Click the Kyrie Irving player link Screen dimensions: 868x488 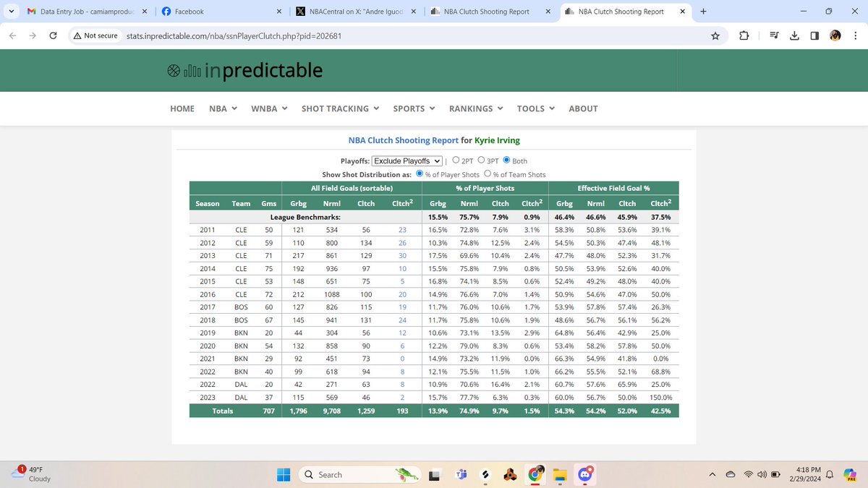tap(497, 140)
